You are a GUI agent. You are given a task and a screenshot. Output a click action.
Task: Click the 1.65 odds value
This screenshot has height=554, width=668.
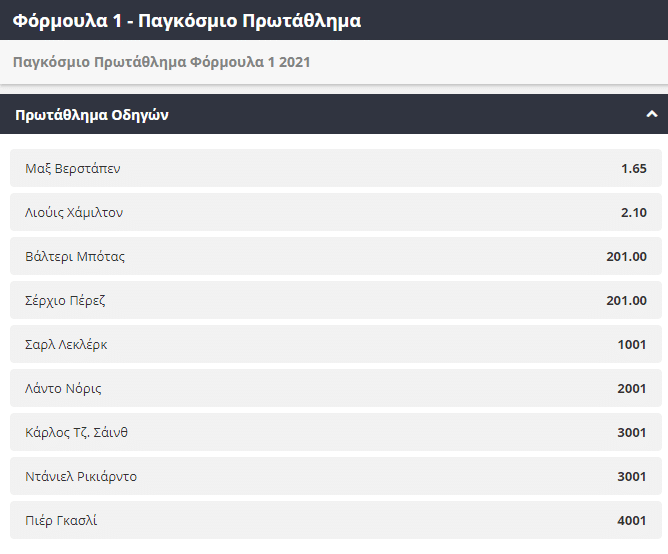(x=634, y=168)
